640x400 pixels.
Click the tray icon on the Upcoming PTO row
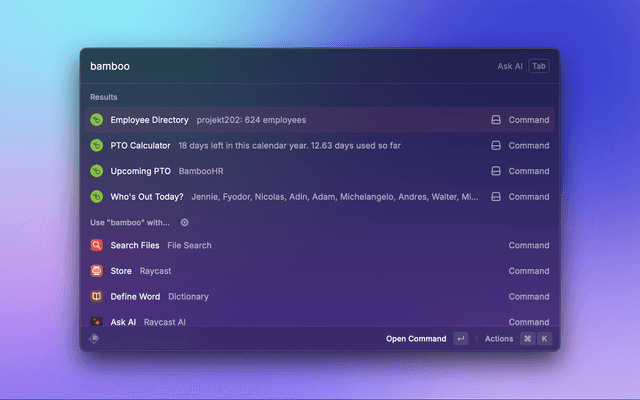pyautogui.click(x=495, y=171)
